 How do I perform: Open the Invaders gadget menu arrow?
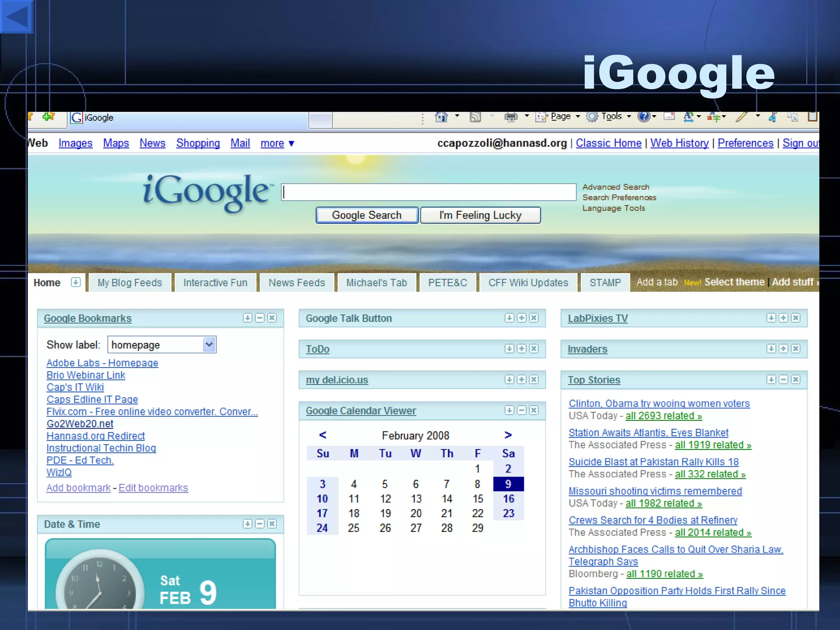pos(771,349)
